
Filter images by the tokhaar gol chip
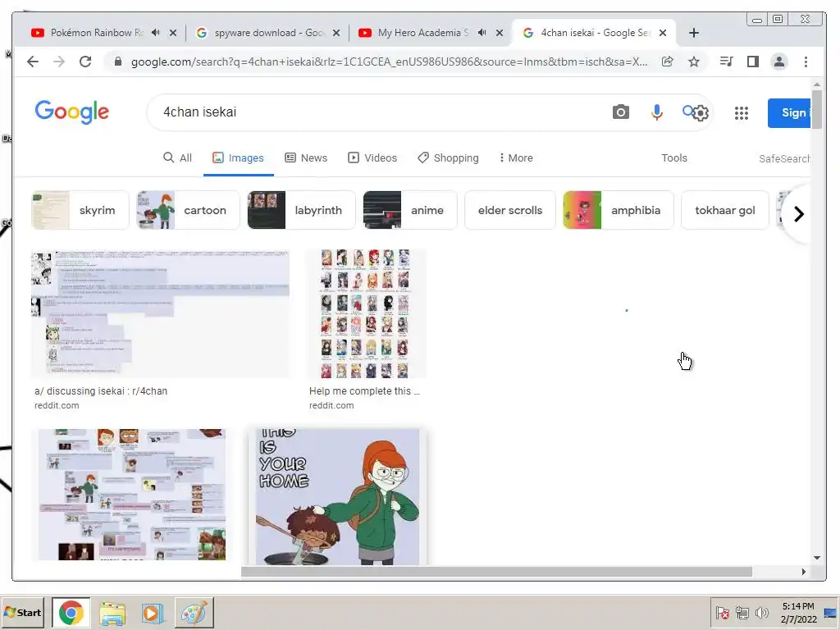pos(725,210)
